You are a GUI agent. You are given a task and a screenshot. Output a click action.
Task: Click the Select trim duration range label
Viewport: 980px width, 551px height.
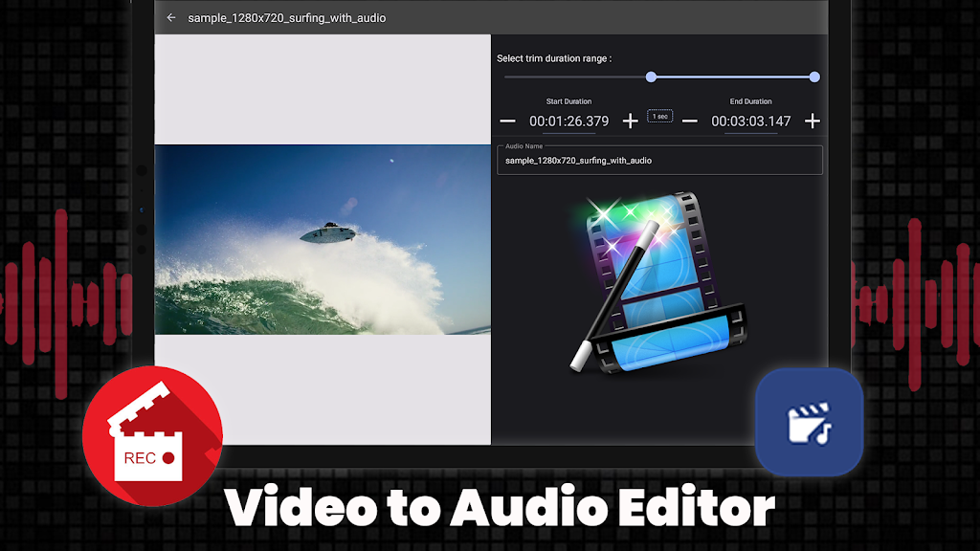click(554, 58)
